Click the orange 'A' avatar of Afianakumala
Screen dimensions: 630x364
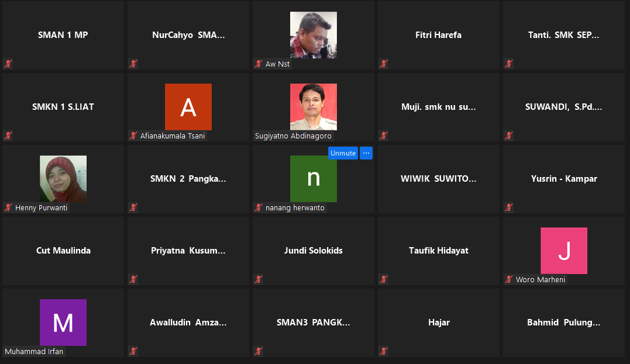pyautogui.click(x=188, y=107)
